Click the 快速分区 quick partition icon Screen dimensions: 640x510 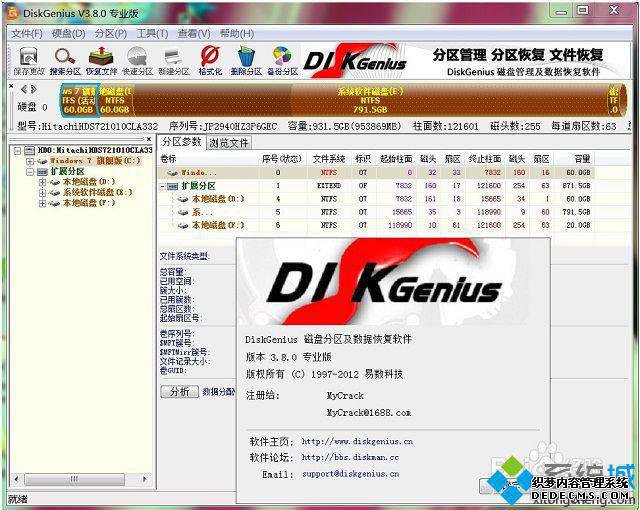[x=138, y=61]
